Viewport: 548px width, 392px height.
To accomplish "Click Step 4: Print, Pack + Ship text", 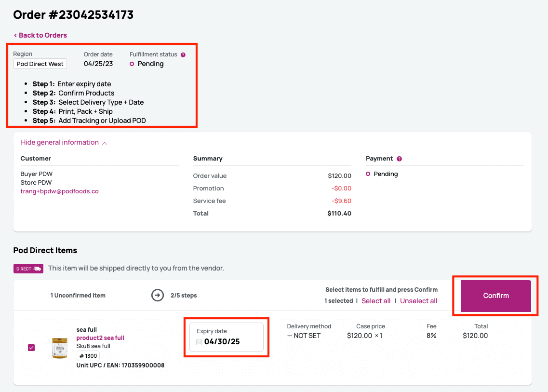I will pos(73,111).
